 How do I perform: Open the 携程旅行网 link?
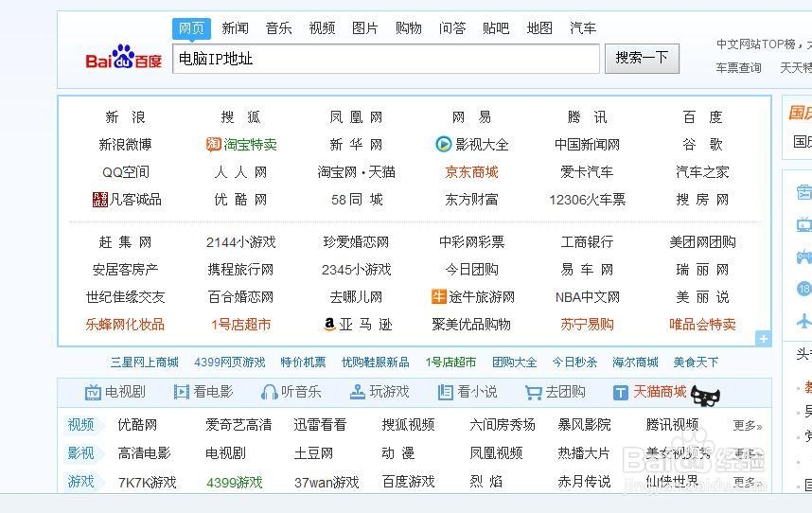point(240,269)
